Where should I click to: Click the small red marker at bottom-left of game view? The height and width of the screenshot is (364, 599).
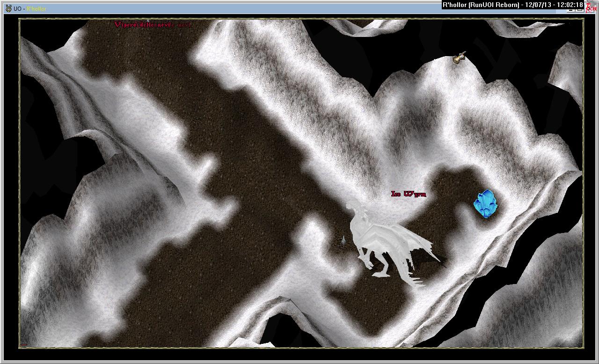pos(24,345)
